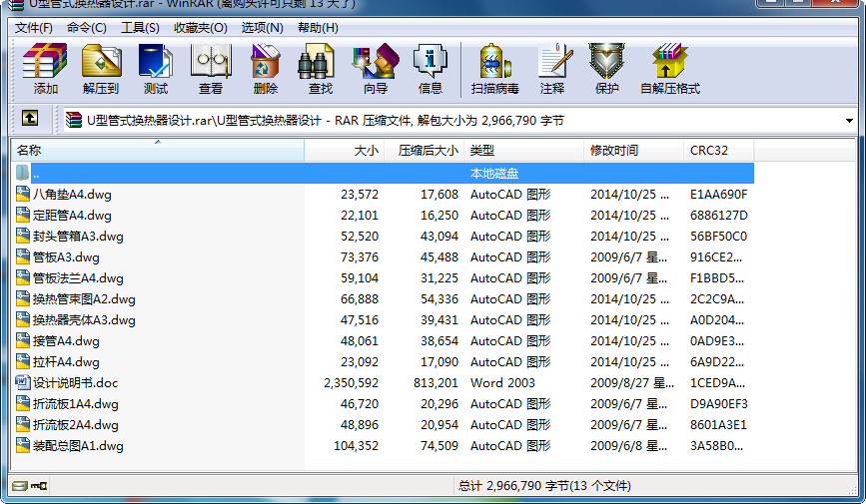Click the DWG icon of 折流板1A4.dwg
The image size is (866, 504).
point(22,403)
